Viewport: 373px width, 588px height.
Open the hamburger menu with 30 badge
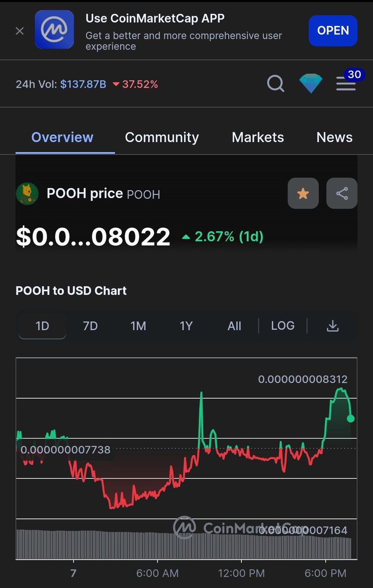pos(347,83)
